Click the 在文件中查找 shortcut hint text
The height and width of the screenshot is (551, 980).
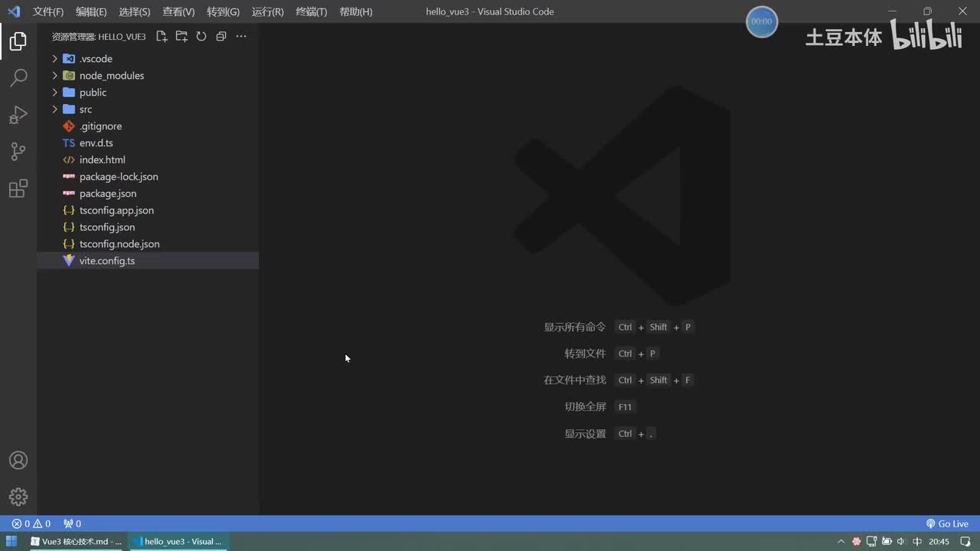575,380
